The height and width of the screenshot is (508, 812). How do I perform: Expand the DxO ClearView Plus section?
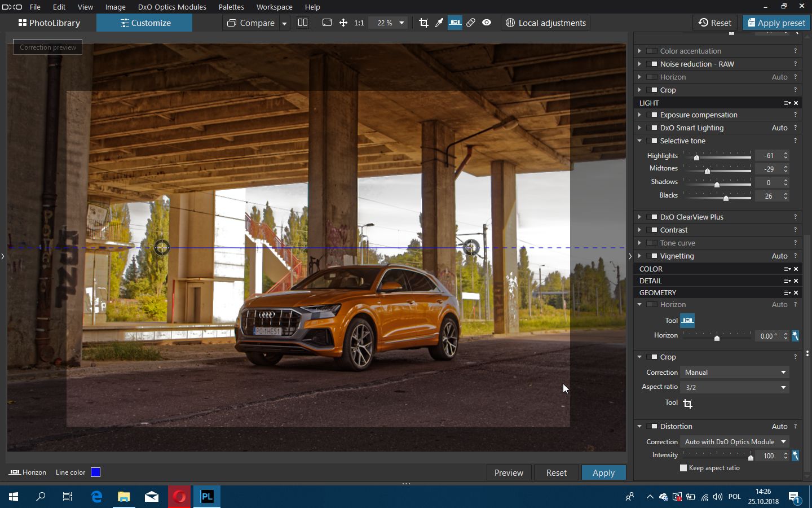pyautogui.click(x=639, y=217)
